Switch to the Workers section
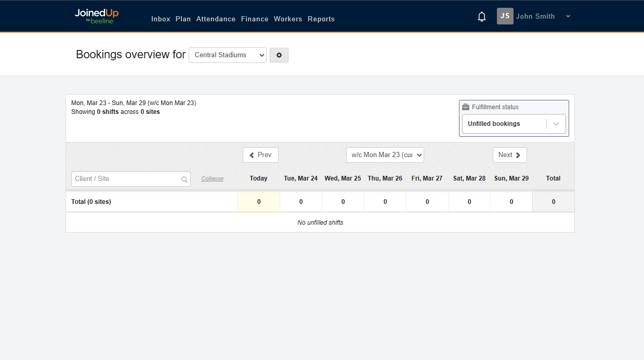 [x=288, y=19]
